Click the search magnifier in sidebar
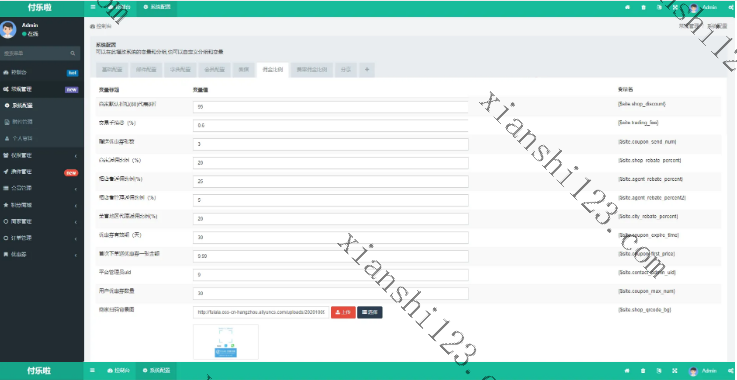The width and height of the screenshot is (737, 380). (73, 54)
